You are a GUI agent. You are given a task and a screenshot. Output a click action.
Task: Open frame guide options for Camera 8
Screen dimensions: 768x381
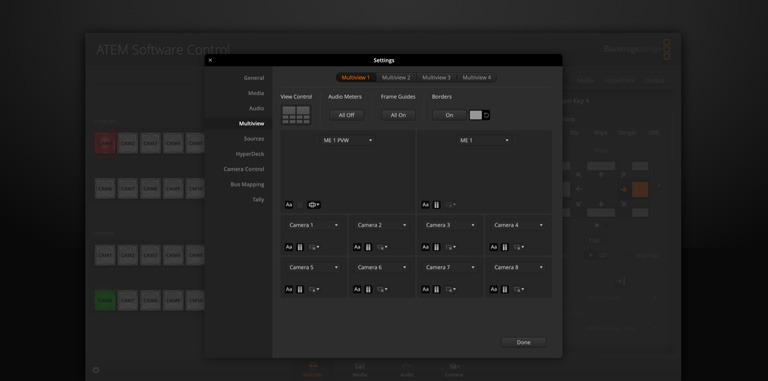point(519,289)
